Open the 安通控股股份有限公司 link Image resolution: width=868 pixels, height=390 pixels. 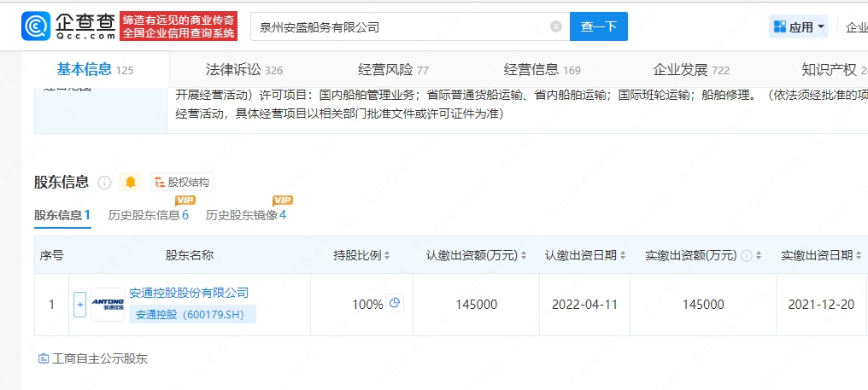click(x=189, y=293)
